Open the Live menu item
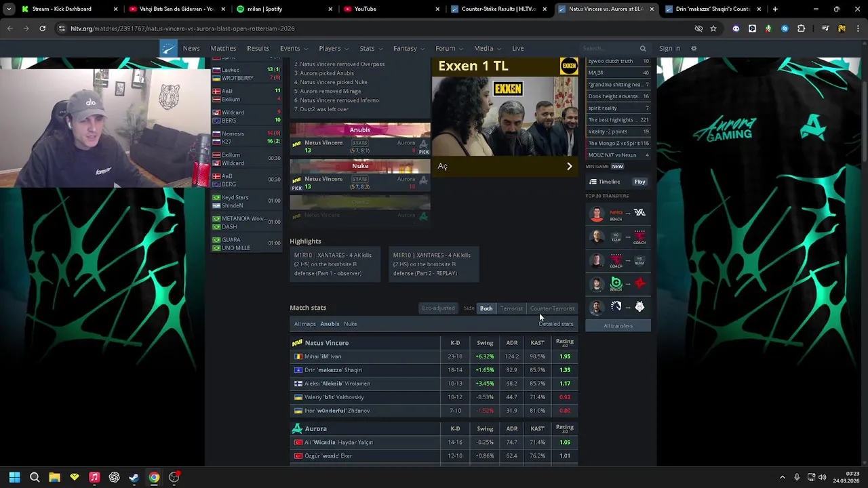The height and width of the screenshot is (488, 868). pyautogui.click(x=518, y=48)
